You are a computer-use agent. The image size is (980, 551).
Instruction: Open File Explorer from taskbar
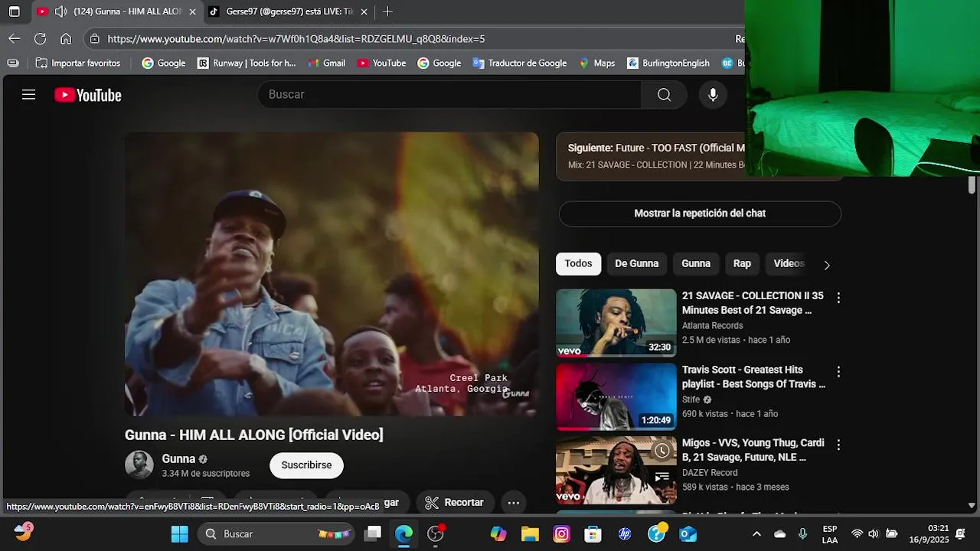pyautogui.click(x=530, y=533)
